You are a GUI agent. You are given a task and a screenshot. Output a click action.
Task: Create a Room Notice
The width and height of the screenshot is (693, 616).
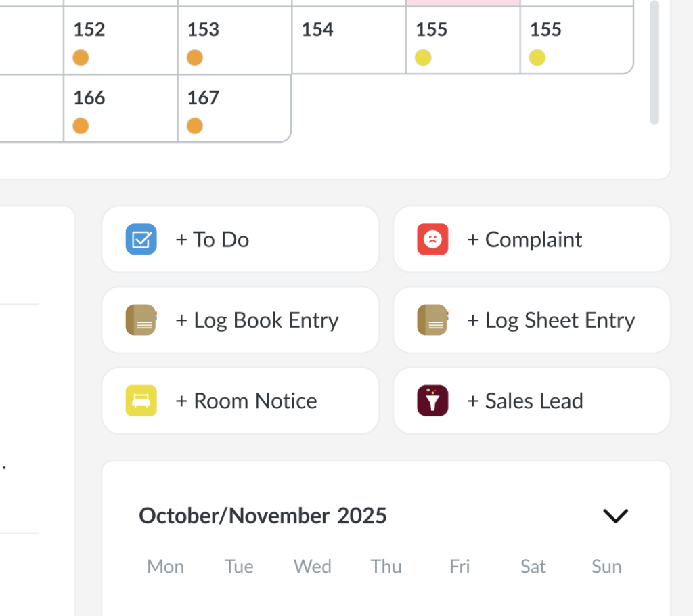tap(240, 401)
